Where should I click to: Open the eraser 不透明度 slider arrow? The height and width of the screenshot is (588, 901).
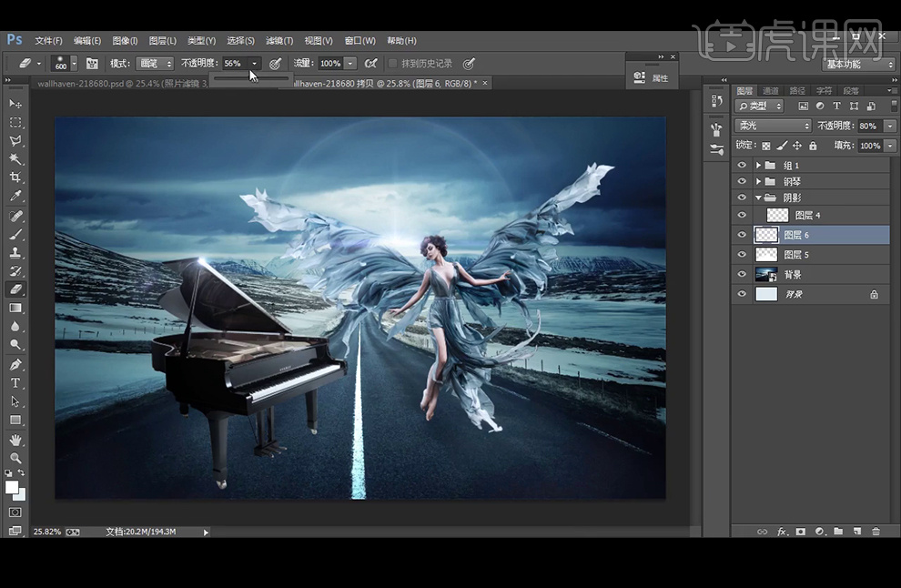coord(254,63)
